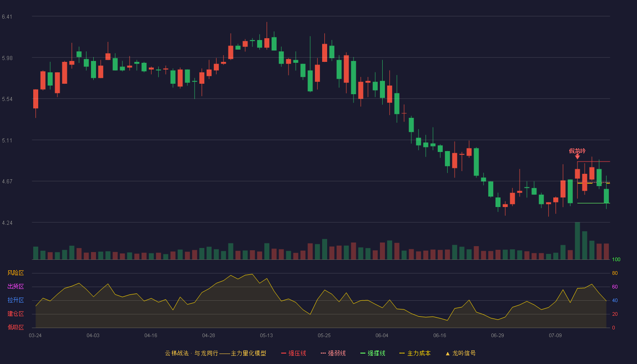
Task: Toggle the 强压线 legend item
Action: 293,353
